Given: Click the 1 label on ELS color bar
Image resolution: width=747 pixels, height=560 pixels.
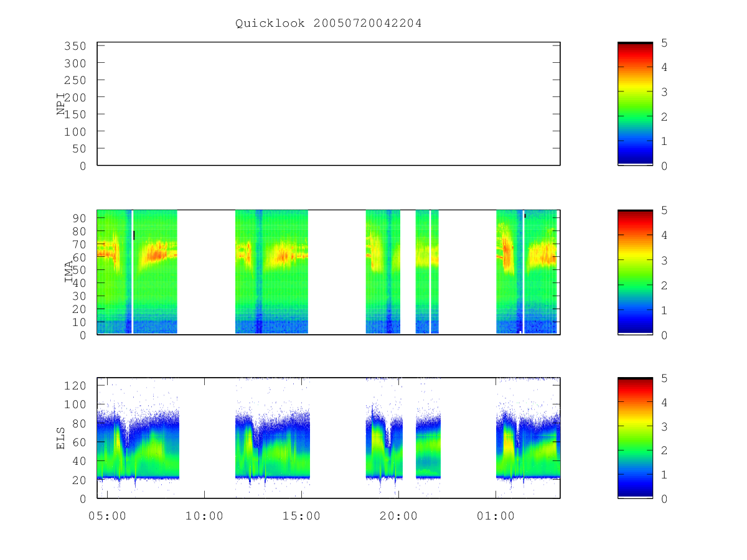Looking at the screenshot, I should click(x=664, y=475).
